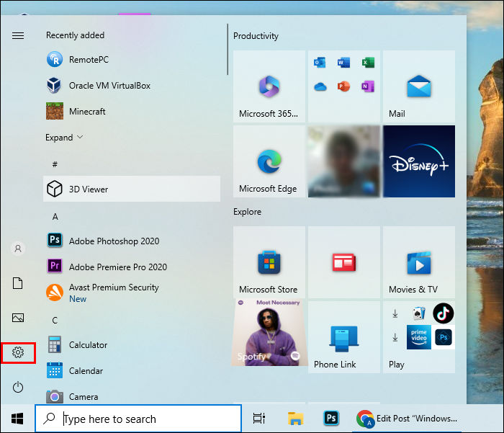Screen dimensions: 504x433
Task: Click the Power button icon
Action: click(18, 387)
